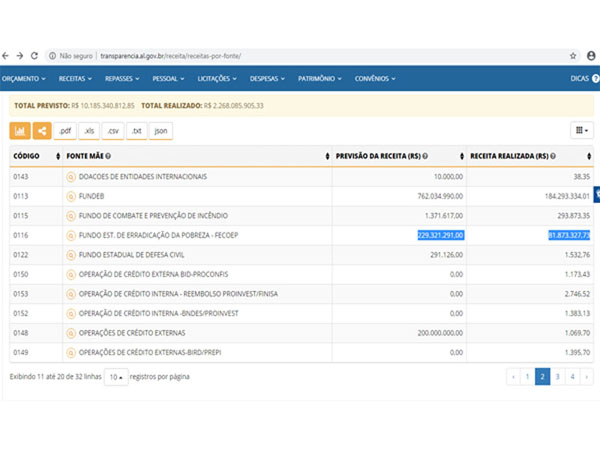Open details icon for FUNDEB row
Screen dimensions: 600x450
pos(71,196)
